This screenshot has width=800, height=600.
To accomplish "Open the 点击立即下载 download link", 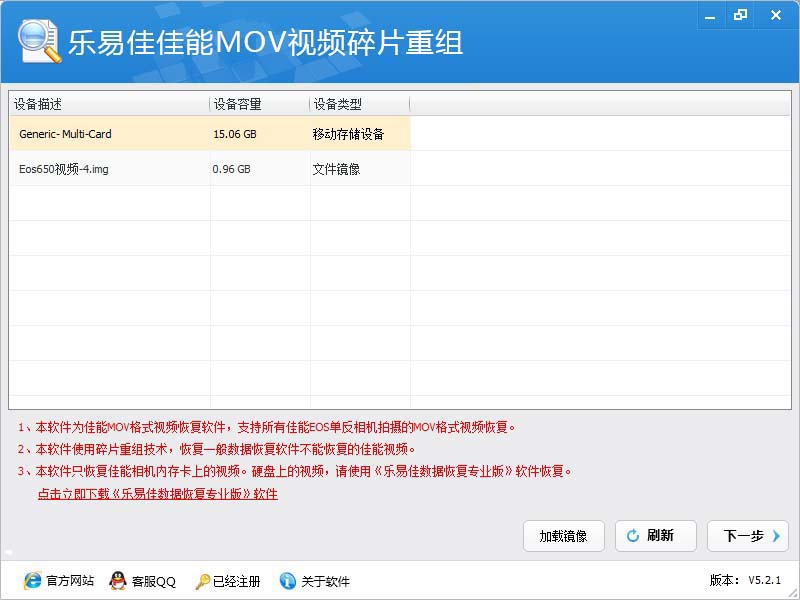I will 158,494.
